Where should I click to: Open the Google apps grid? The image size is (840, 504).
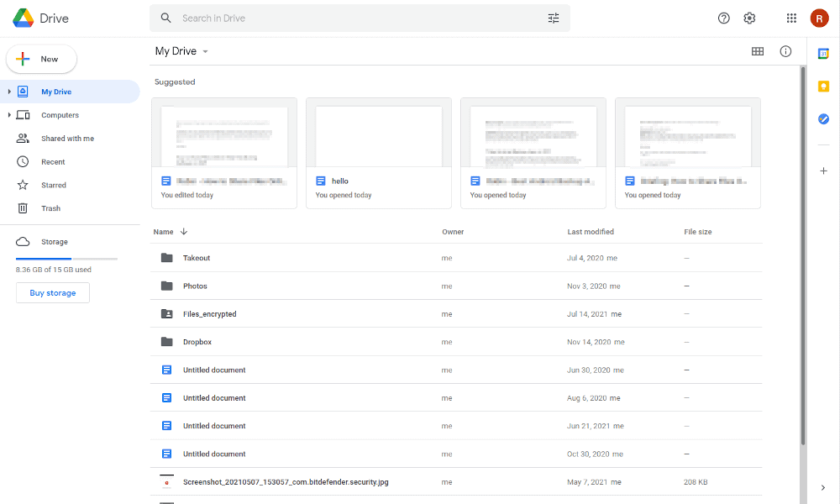[791, 18]
